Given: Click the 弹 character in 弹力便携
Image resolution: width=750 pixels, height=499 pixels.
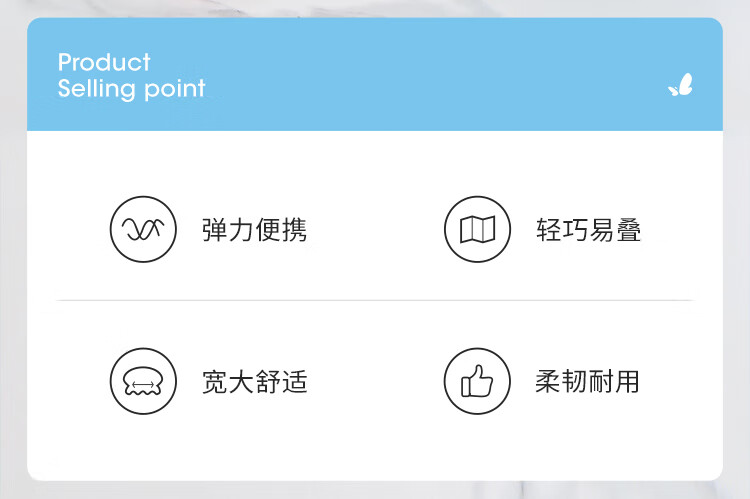Looking at the screenshot, I should tap(214, 230).
